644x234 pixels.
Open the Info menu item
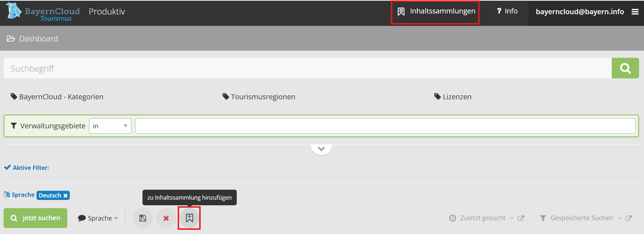tap(507, 11)
